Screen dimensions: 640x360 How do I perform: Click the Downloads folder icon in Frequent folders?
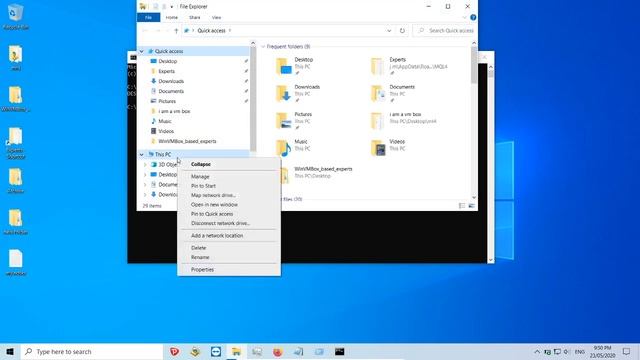(284, 93)
